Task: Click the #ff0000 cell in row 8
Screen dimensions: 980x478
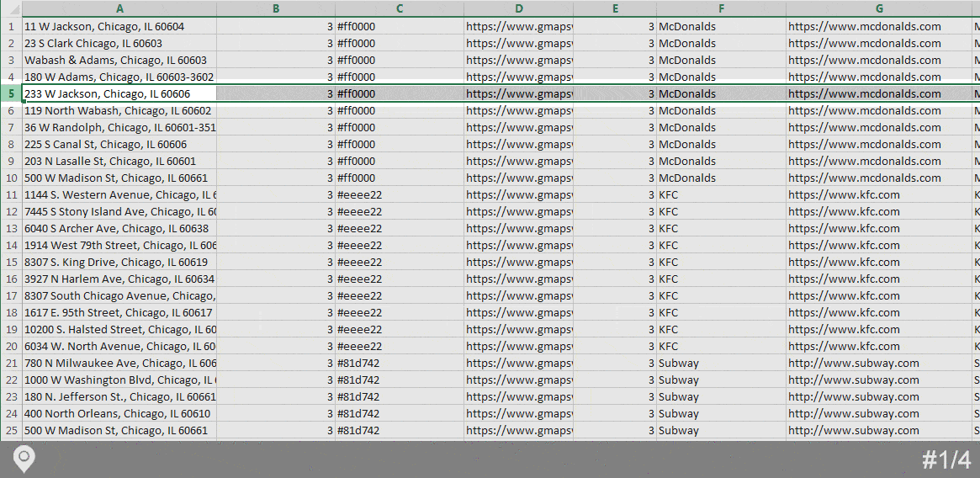Action: pyautogui.click(x=400, y=144)
